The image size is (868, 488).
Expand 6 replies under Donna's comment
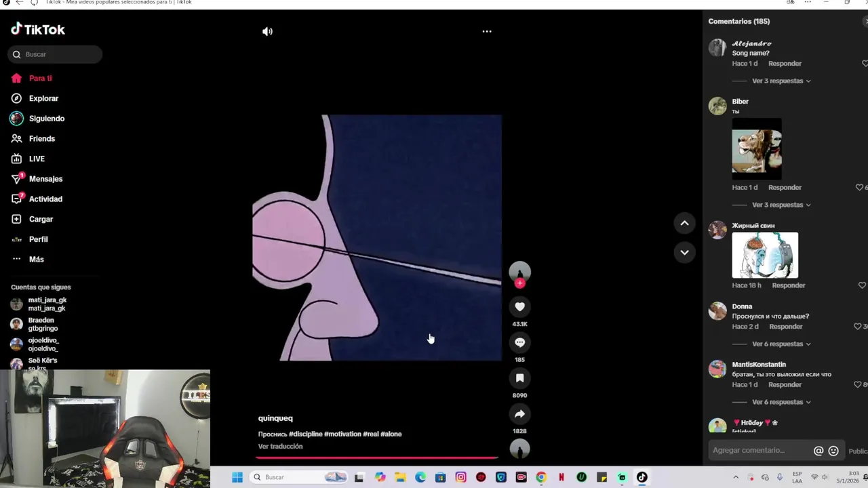point(781,344)
